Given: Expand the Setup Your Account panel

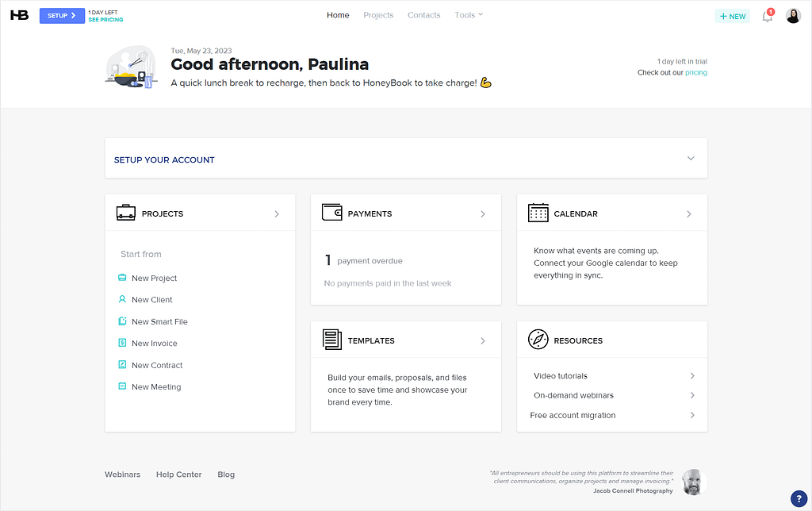Looking at the screenshot, I should coord(691,159).
